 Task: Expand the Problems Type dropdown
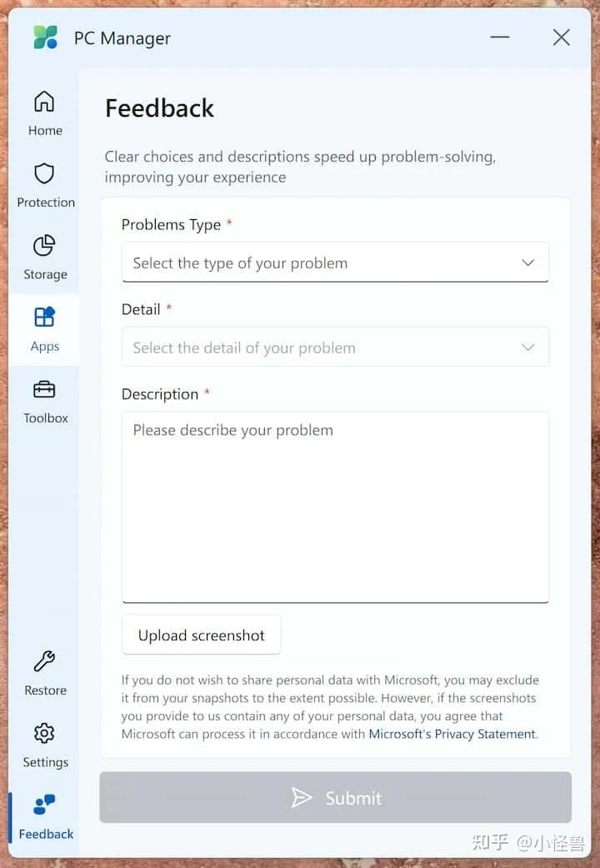tap(335, 263)
